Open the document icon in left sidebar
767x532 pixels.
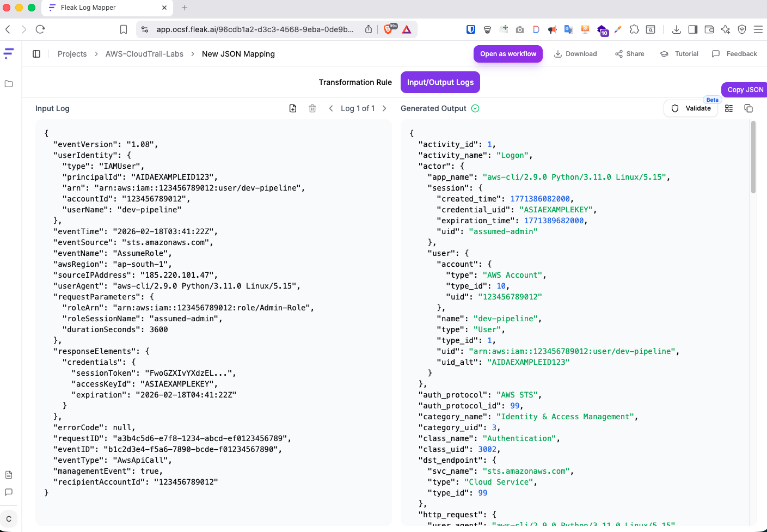click(x=9, y=475)
